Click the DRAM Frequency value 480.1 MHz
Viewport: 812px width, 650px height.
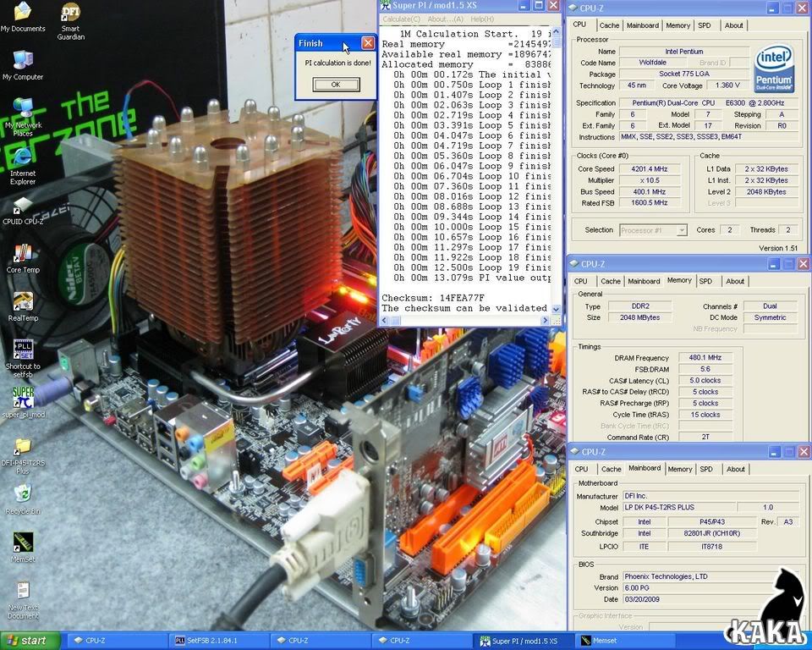705,358
